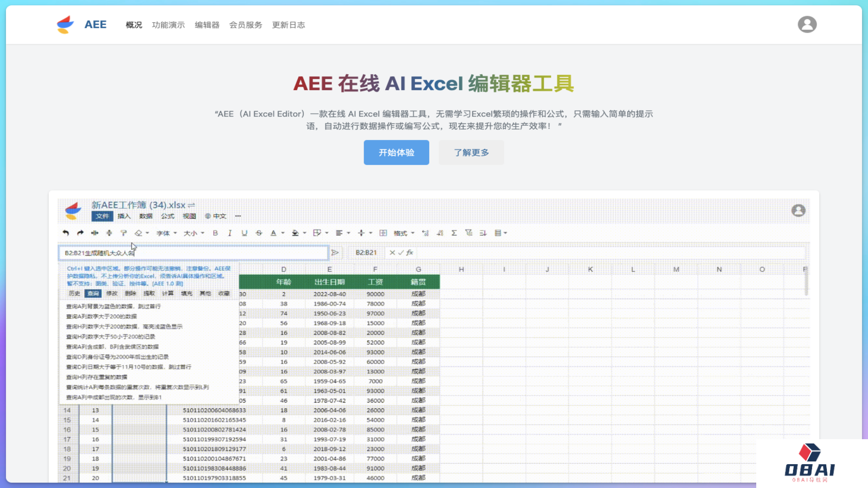Switch to the 修改 prompt category tab

[111, 293]
